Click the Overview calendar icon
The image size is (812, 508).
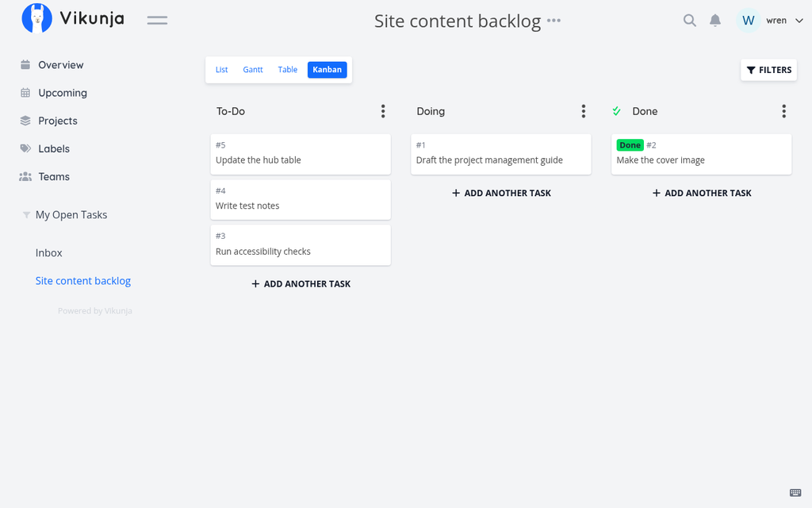(25, 65)
